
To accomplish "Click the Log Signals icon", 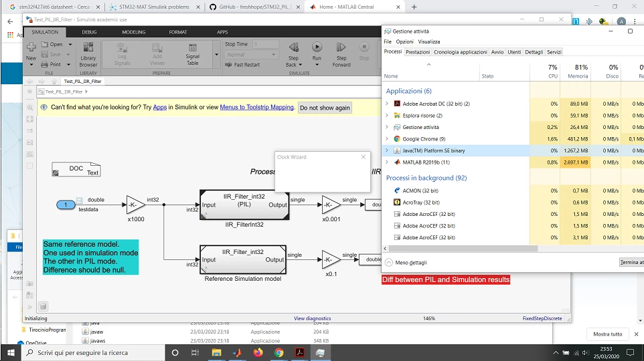I will tap(122, 55).
